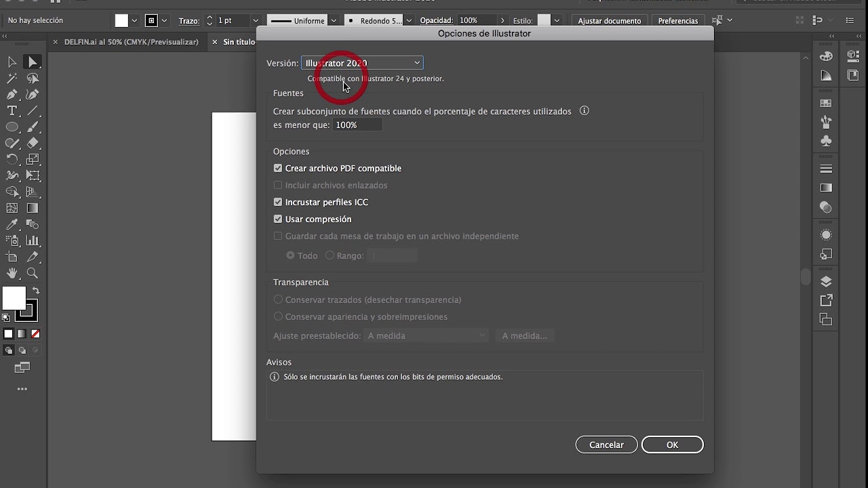
Task: Open the Stroke panel icon
Action: coord(826,169)
